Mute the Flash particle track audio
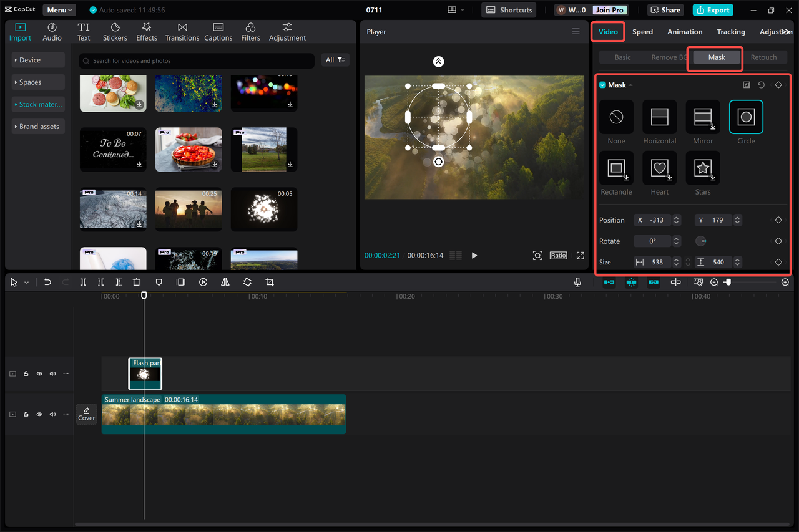Image resolution: width=799 pixels, height=532 pixels. 52,374
